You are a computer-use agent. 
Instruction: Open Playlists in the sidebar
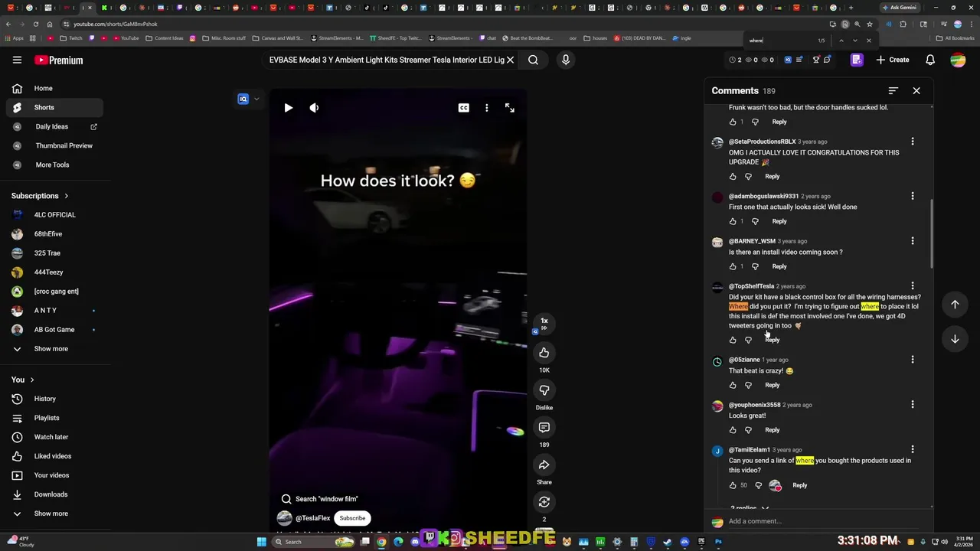click(x=55, y=418)
